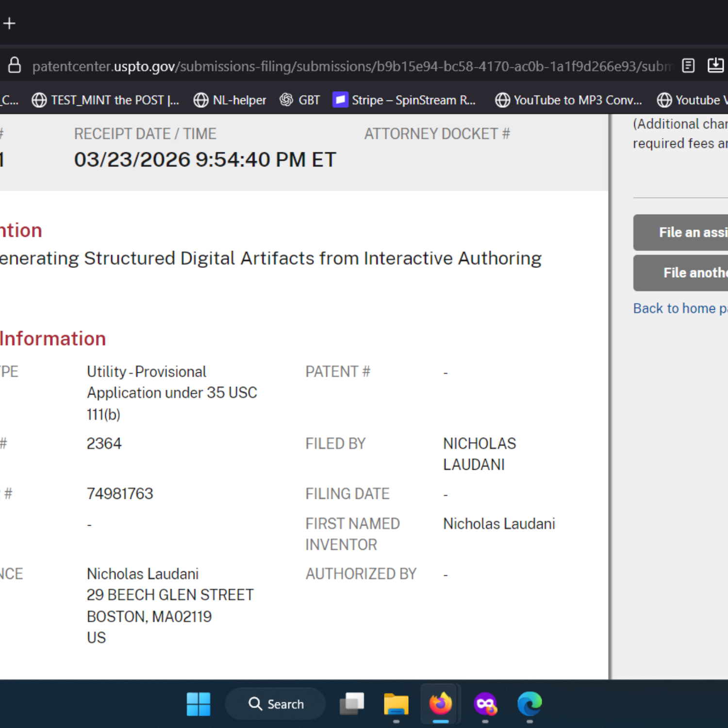Switch to Firefox in the taskbar
The image size is (728, 728).
441,704
